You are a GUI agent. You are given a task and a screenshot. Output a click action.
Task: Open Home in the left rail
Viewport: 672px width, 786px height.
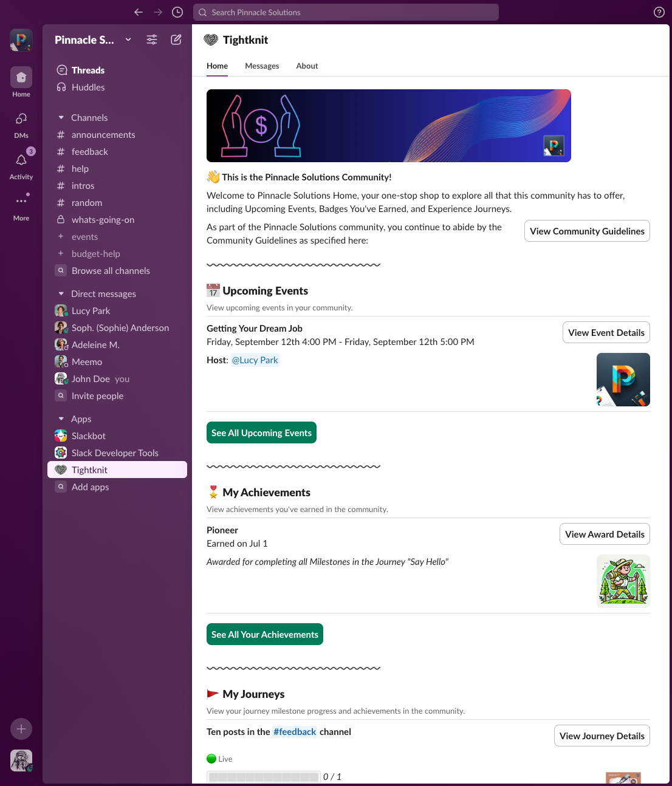(21, 82)
